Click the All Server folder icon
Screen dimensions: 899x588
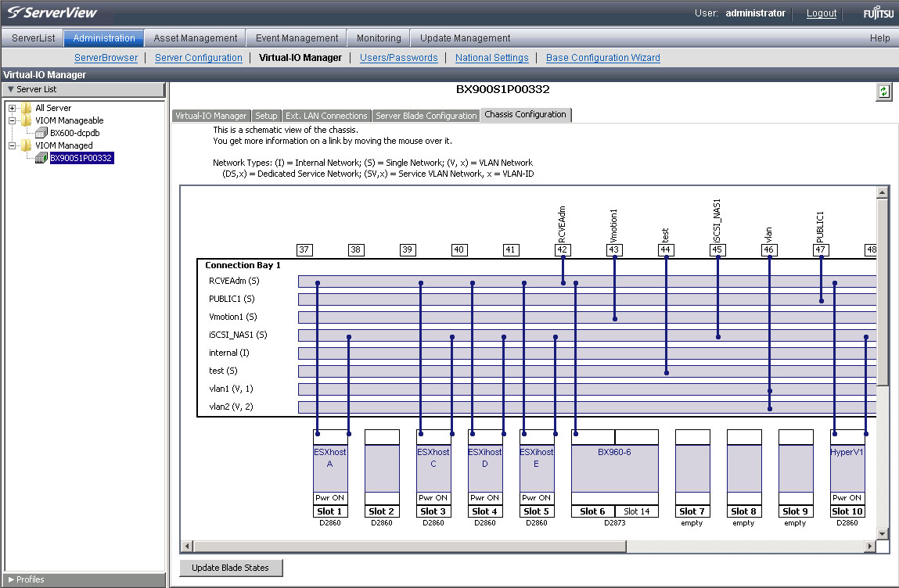27,108
